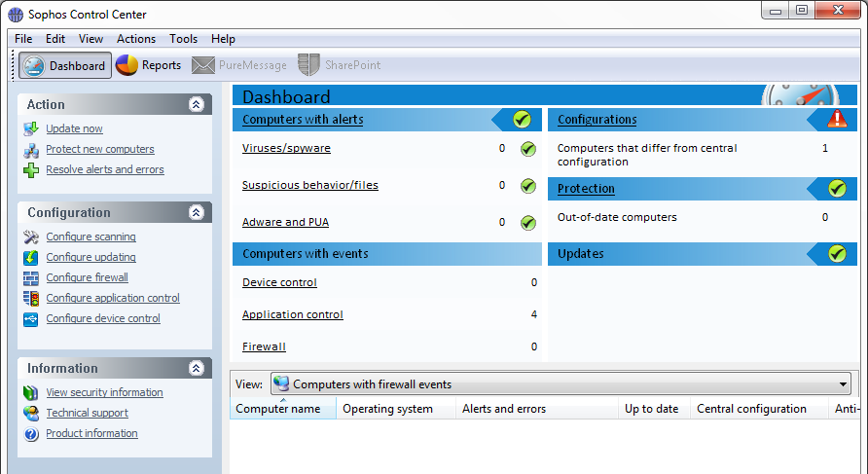Open the Edit menu
This screenshot has height=474, width=868.
pyautogui.click(x=55, y=39)
